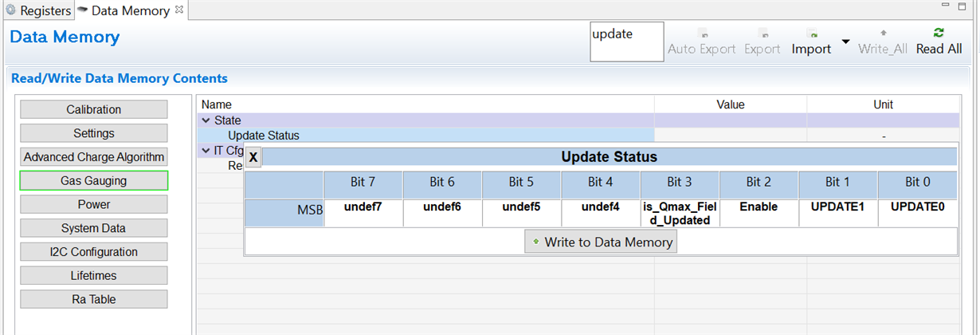Click the Value column header
Image resolution: width=980 pixels, height=335 pixels.
(731, 104)
